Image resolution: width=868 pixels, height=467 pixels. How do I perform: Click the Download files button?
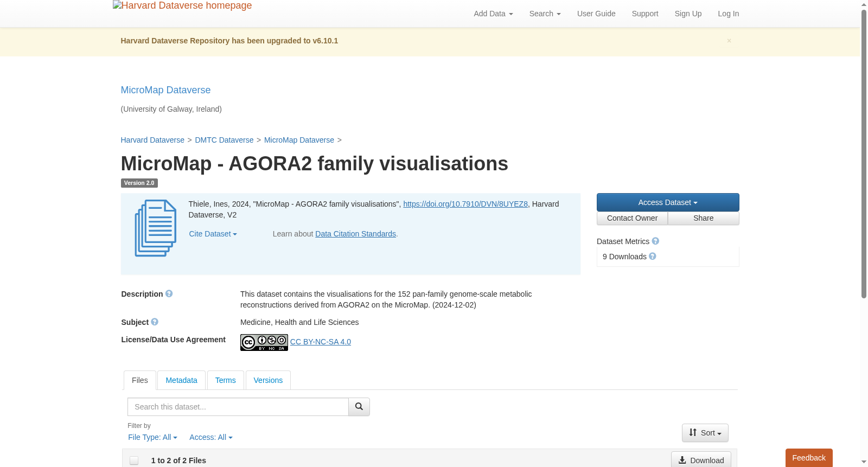point(701,460)
